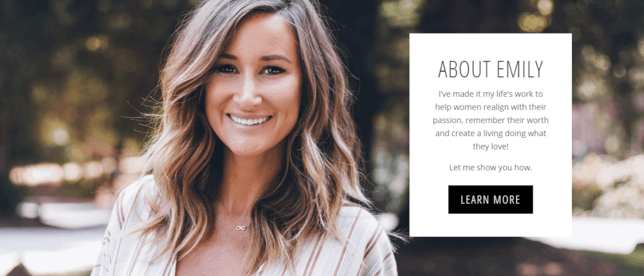The image size is (644, 276).
Task: Click the "Let me show you how." text
Action: pyautogui.click(x=490, y=168)
